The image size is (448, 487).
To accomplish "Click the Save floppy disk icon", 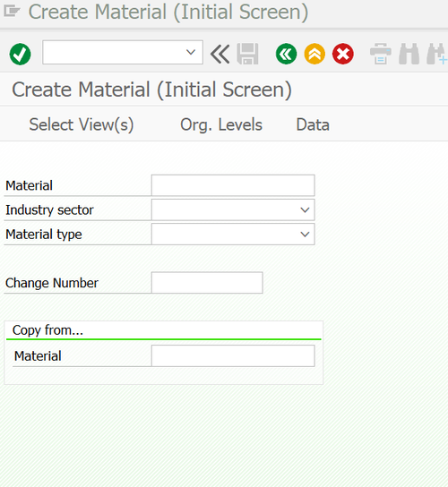I will point(247,54).
